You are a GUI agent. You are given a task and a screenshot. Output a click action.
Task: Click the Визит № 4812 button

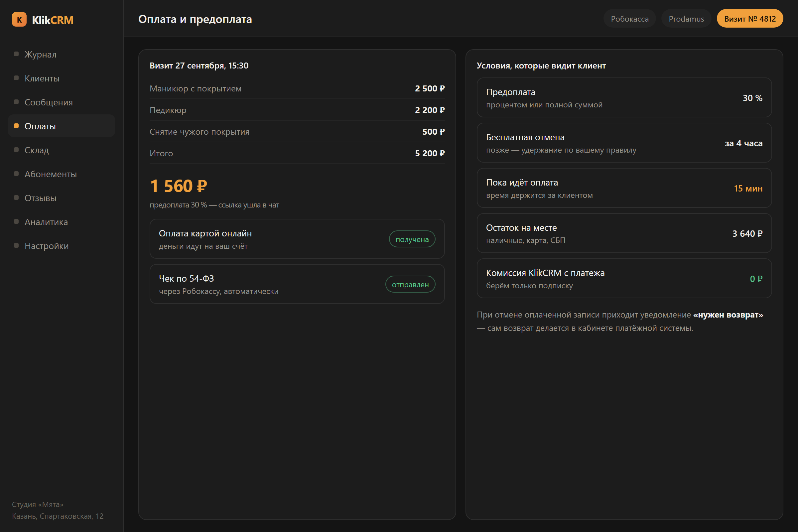point(750,19)
